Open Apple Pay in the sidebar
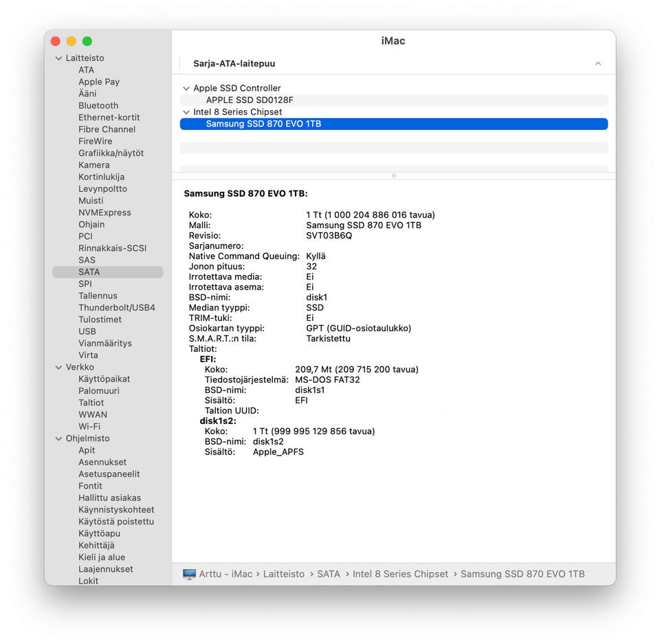 (99, 82)
